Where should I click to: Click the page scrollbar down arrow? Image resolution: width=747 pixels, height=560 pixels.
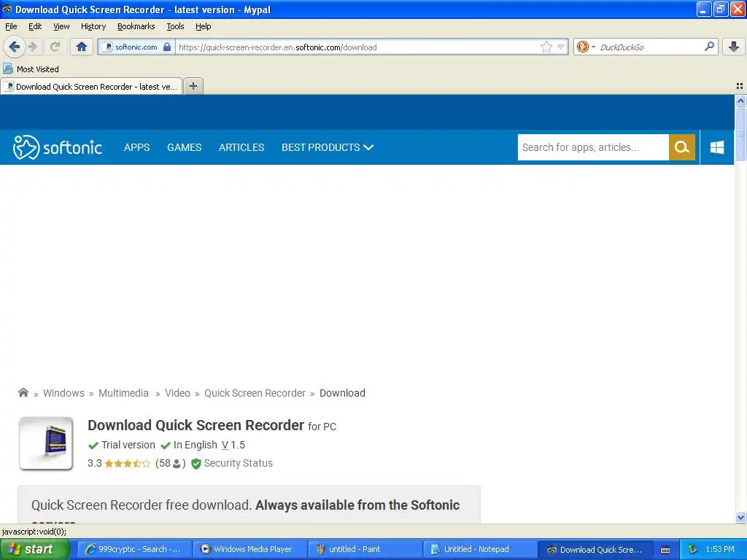tap(740, 517)
